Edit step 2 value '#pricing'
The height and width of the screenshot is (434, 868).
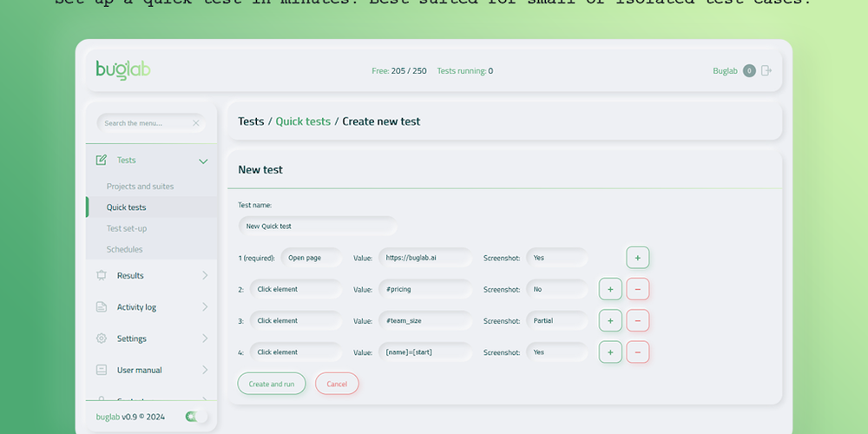pos(425,289)
